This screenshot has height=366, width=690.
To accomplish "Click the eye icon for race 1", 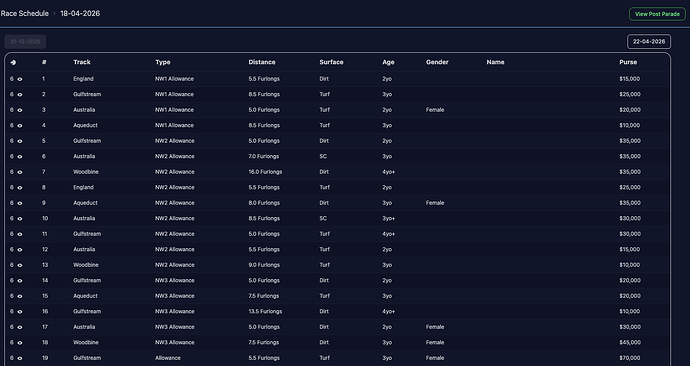I will (x=20, y=79).
